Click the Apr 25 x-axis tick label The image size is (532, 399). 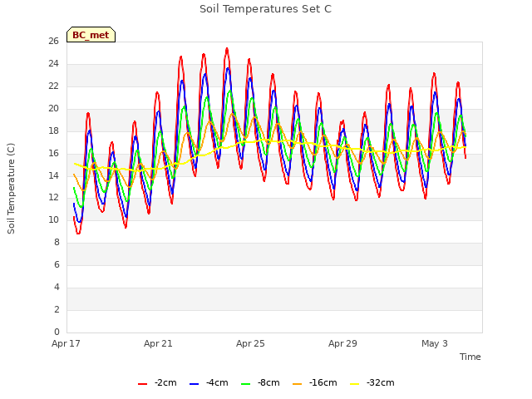click(x=250, y=343)
